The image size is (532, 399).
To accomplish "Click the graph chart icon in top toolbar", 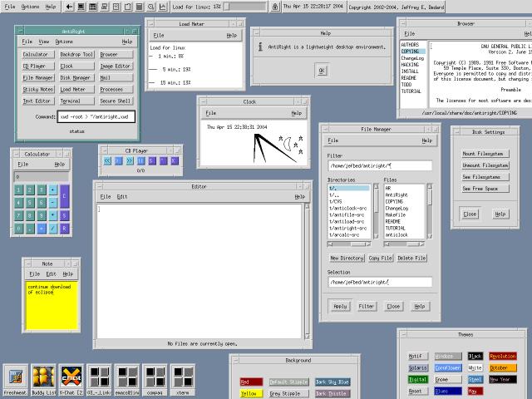I will tap(162, 7).
